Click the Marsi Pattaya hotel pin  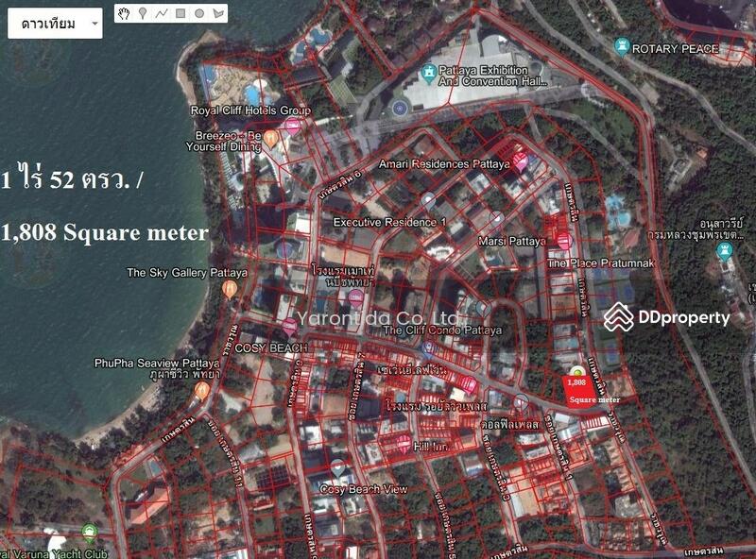[563, 241]
